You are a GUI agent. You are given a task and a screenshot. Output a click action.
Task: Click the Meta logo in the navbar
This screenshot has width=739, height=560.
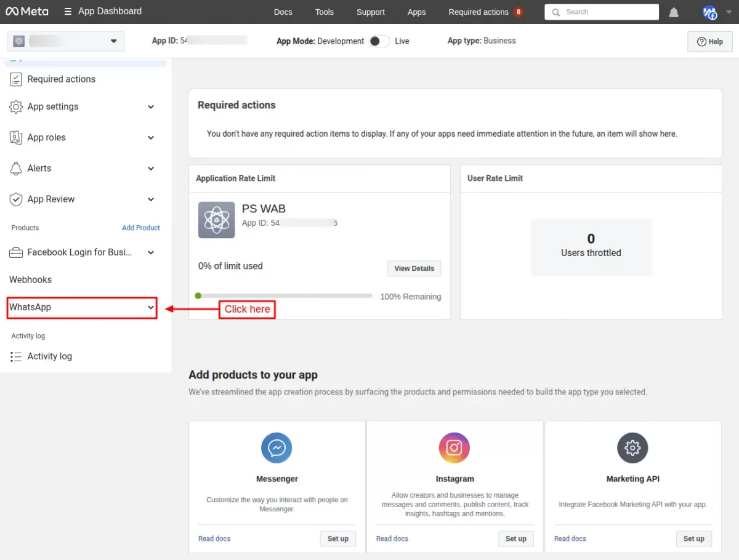click(26, 12)
